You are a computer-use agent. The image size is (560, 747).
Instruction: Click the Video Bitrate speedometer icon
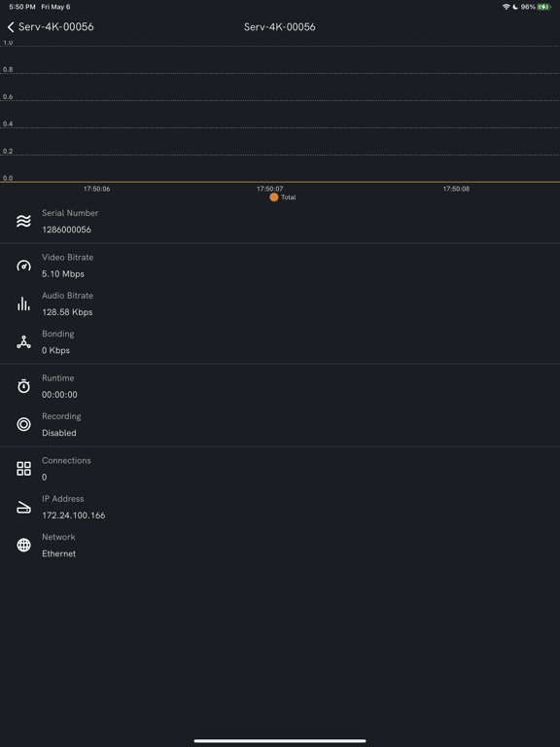[x=23, y=266]
